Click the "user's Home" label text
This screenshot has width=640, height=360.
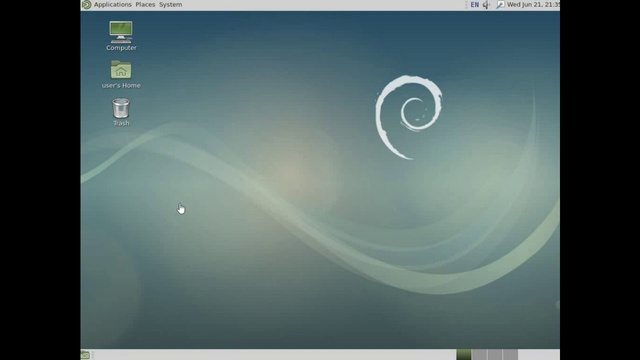(x=121, y=85)
